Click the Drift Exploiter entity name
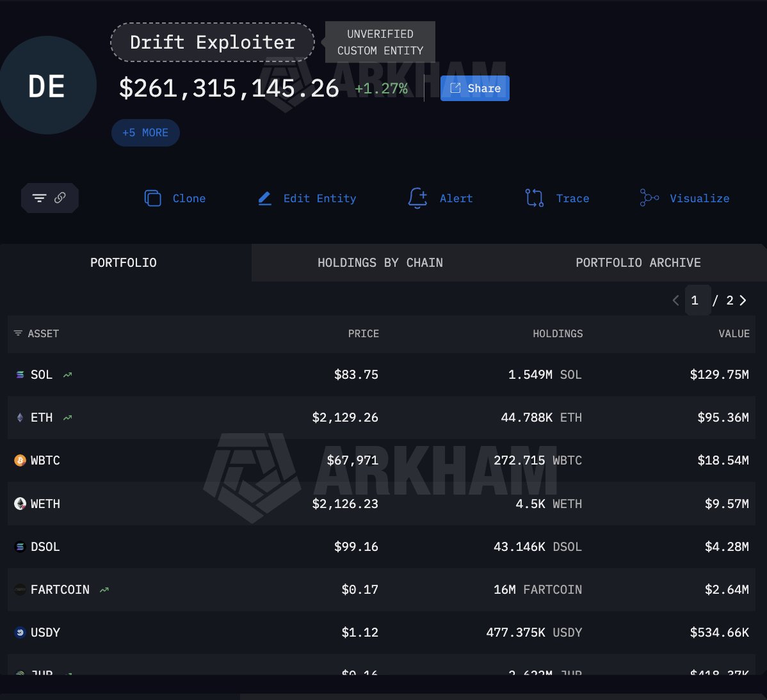Viewport: 767px width, 700px height. coord(213,42)
